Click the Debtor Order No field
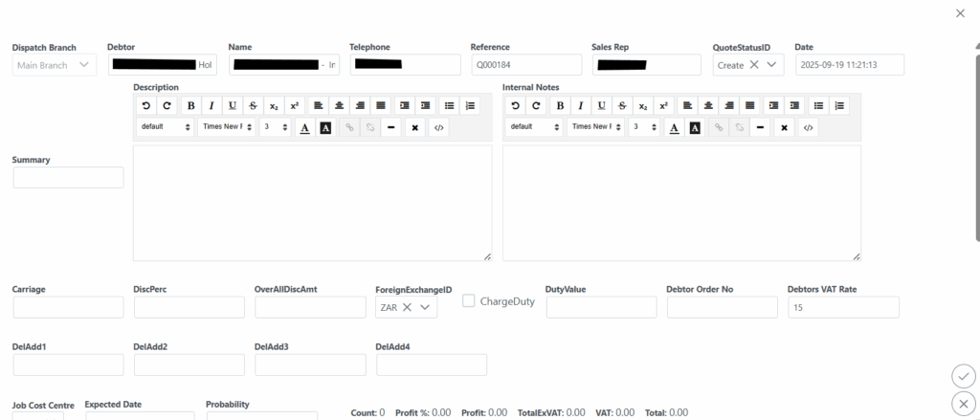Image resolution: width=980 pixels, height=420 pixels. pos(722,307)
